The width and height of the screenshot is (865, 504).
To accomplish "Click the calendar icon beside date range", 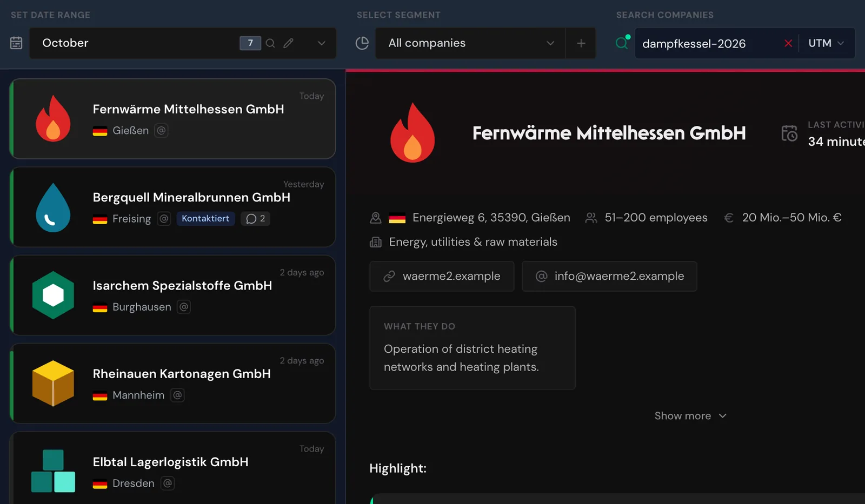I will pos(16,43).
